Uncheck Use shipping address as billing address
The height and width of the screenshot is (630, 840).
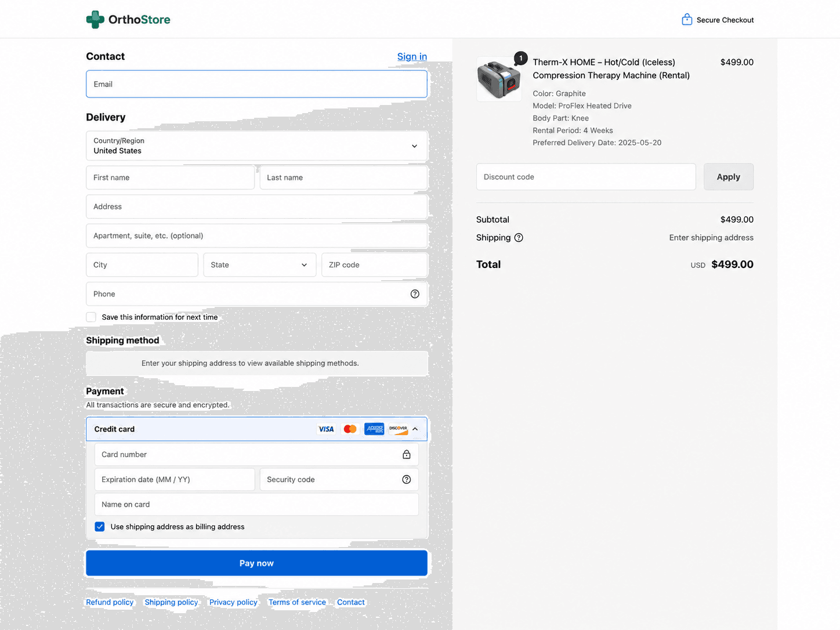(100, 527)
